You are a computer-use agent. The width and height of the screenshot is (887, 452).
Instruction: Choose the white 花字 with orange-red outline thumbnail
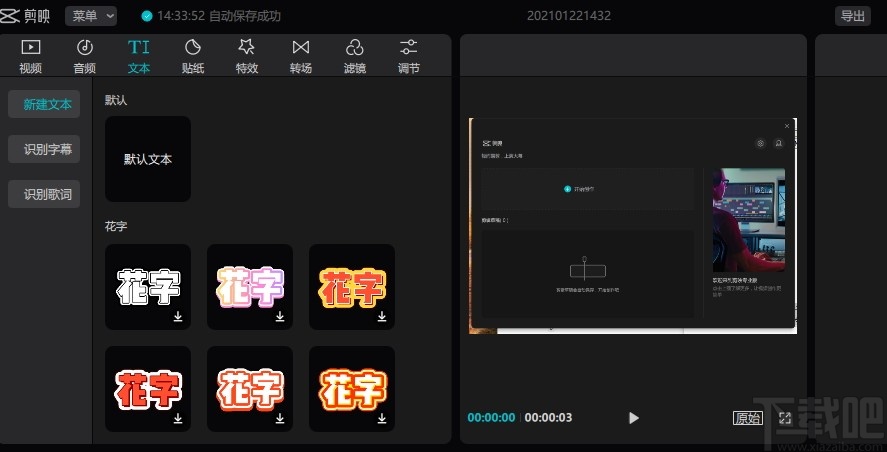pyautogui.click(x=249, y=389)
